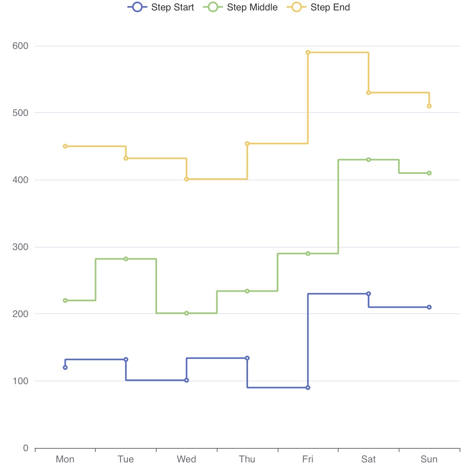Click Step End data point on Friday
Viewport: 476px width, 476px height.
click(308, 52)
